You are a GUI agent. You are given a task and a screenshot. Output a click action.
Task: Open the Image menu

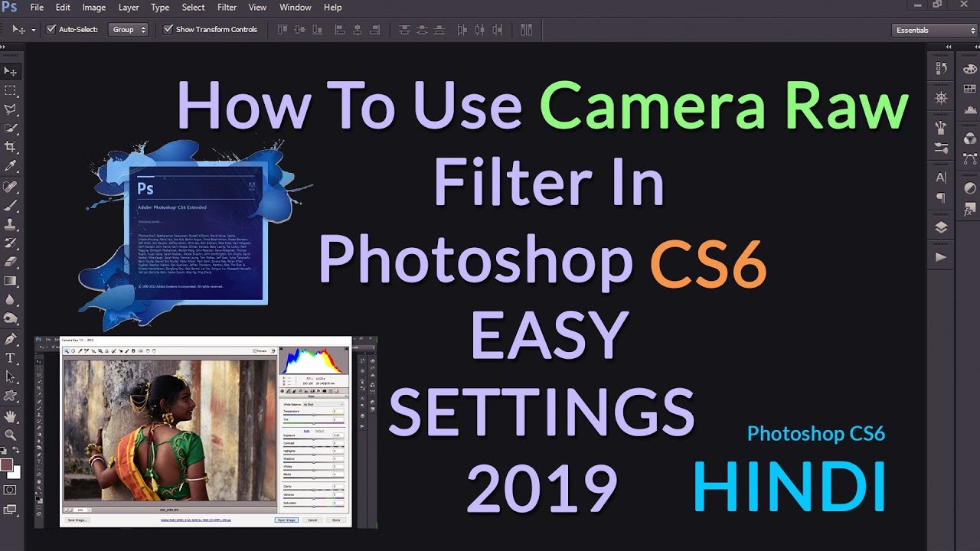94,7
